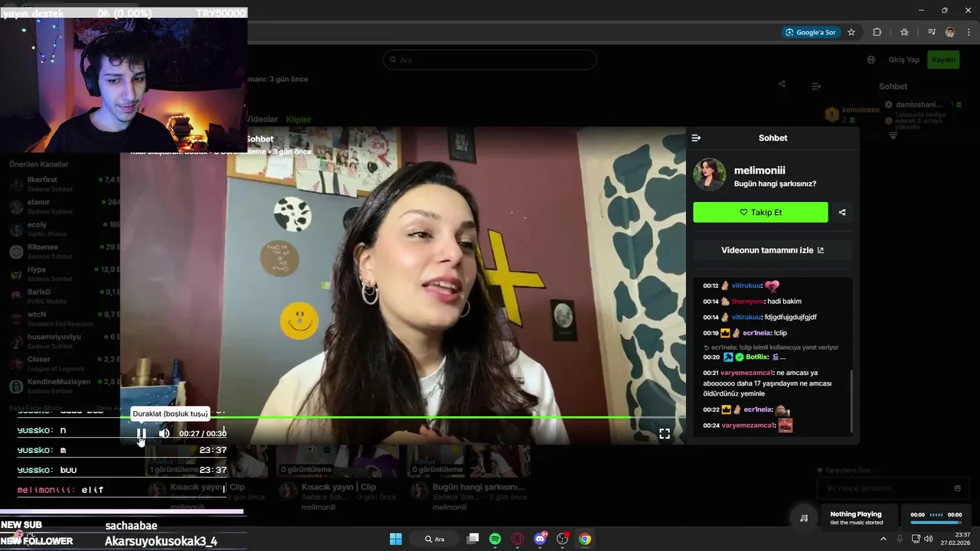The height and width of the screenshot is (551, 980).
Task: Open Opera browser from the taskbar
Action: tap(518, 539)
